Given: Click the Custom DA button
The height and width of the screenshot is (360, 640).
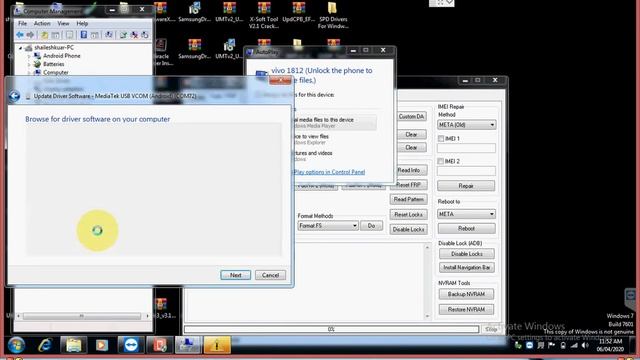Looking at the screenshot, I should pos(411,117).
